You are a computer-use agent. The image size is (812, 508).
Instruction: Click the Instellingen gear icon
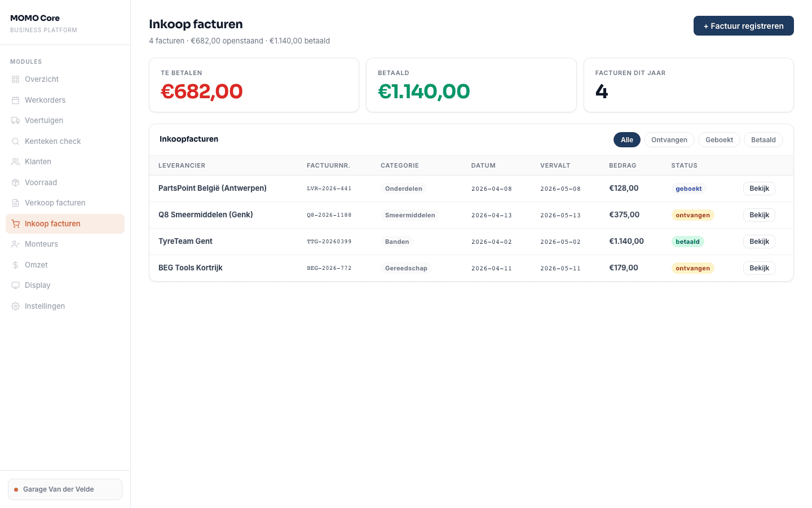pyautogui.click(x=16, y=306)
